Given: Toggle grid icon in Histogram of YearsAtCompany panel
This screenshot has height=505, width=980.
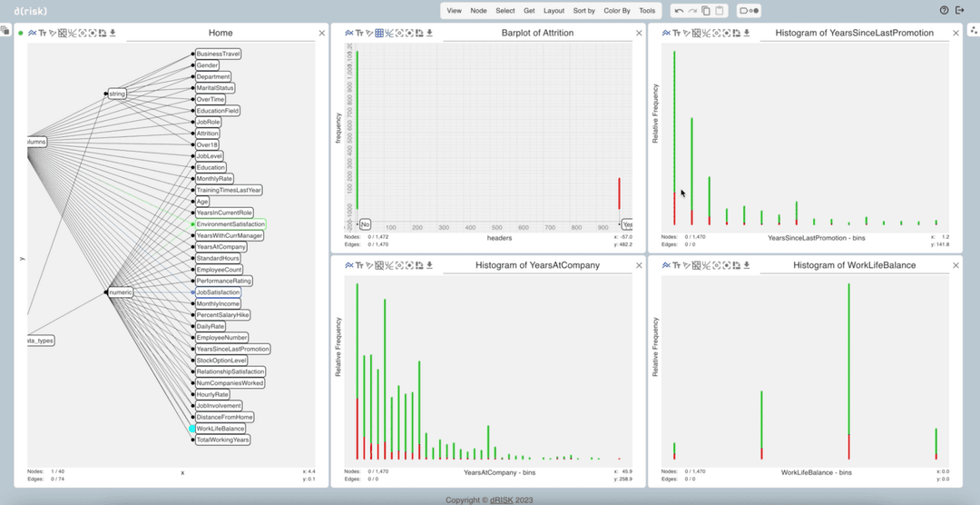Looking at the screenshot, I should coord(379,265).
